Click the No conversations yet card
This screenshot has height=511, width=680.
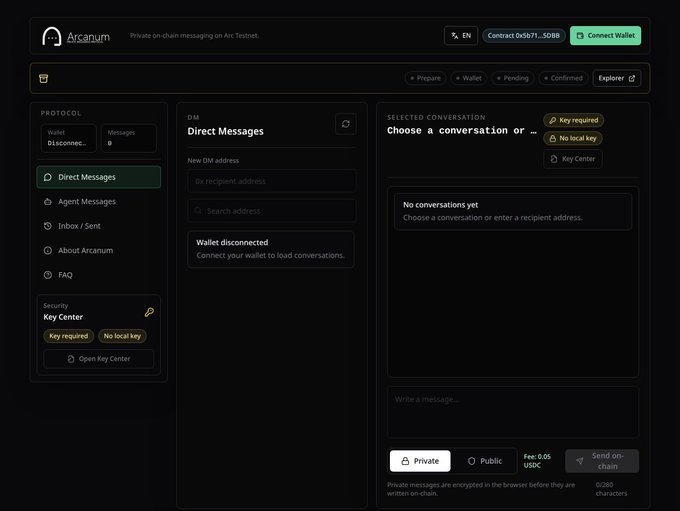(513, 211)
